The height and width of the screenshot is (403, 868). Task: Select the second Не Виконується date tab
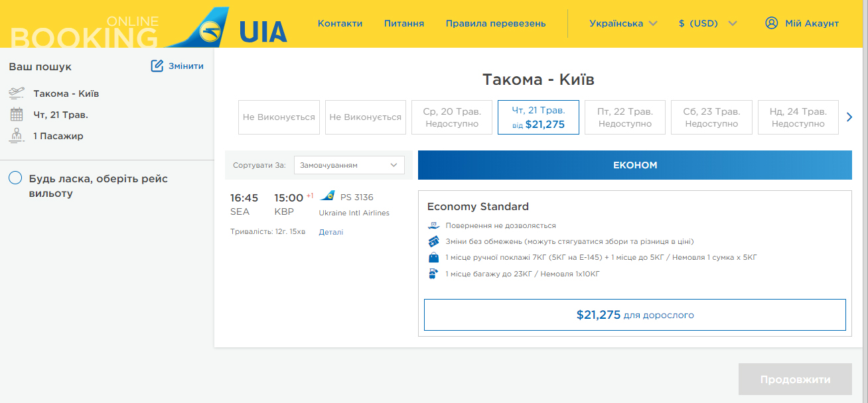(x=366, y=117)
